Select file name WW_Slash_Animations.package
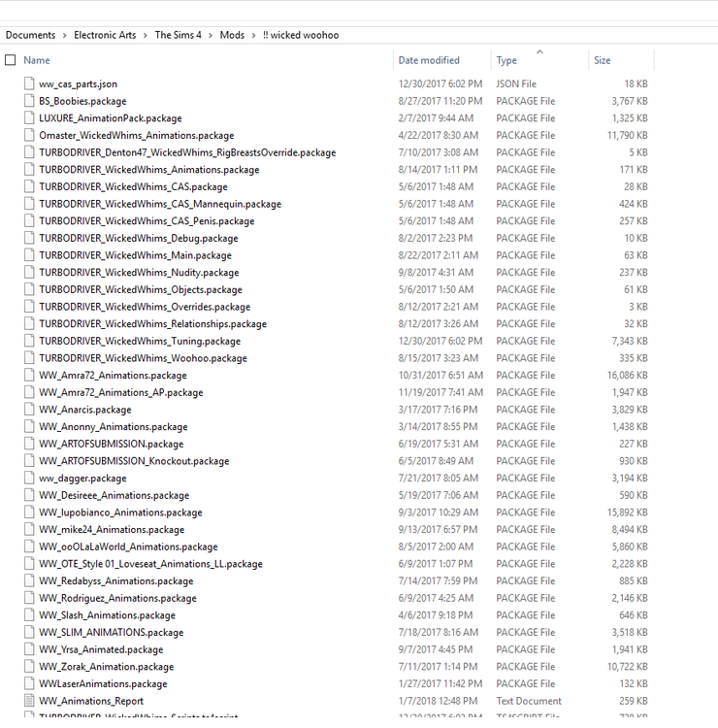Screen dimensions: 718x728 point(107,615)
